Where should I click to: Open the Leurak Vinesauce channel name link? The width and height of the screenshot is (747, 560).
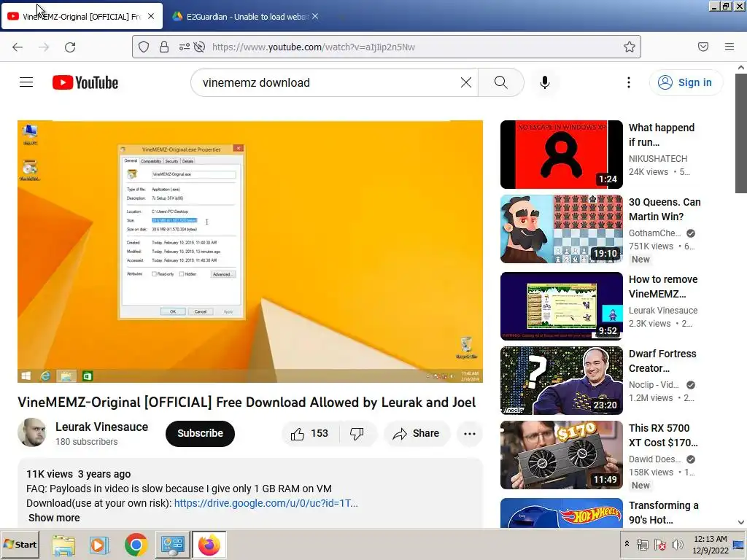point(101,427)
